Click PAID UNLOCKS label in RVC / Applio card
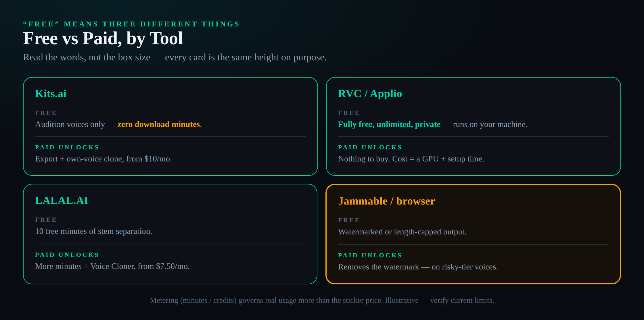Screen dimensions: 644x320 click(370, 147)
